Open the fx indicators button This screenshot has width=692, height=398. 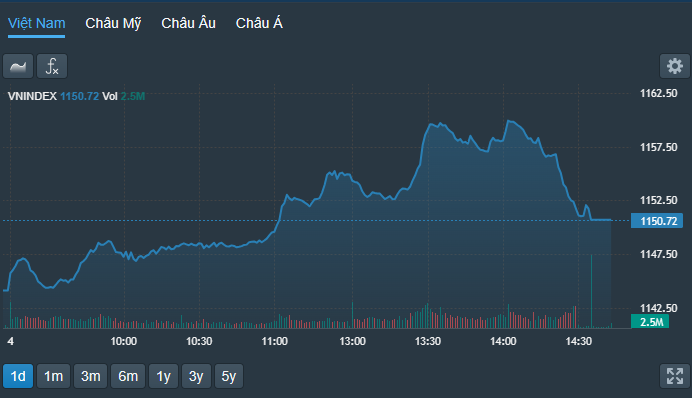tap(52, 67)
